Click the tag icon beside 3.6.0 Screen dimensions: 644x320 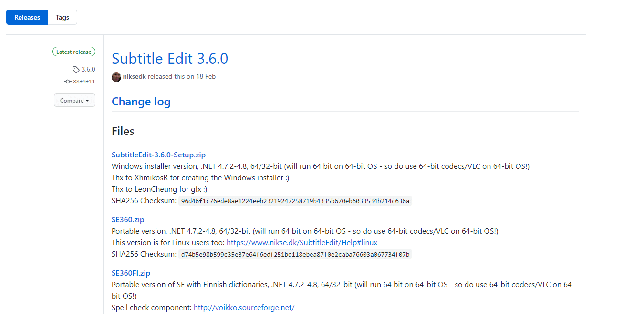(x=76, y=70)
